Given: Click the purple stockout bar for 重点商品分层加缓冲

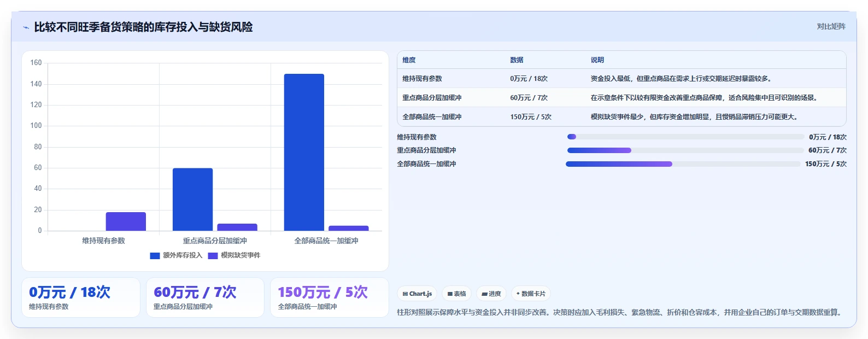Looking at the screenshot, I should click(x=237, y=227).
